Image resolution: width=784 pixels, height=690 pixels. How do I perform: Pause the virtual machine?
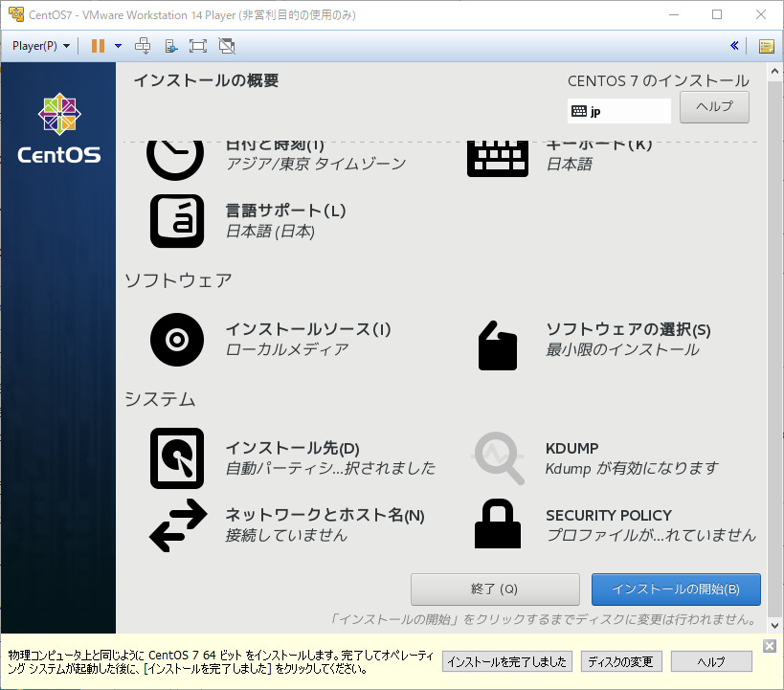[98, 46]
